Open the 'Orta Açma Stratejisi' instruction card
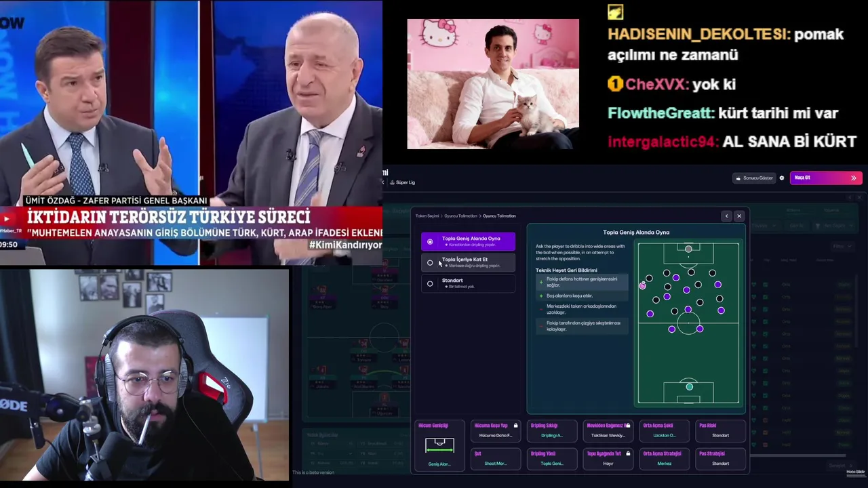 pyautogui.click(x=665, y=459)
